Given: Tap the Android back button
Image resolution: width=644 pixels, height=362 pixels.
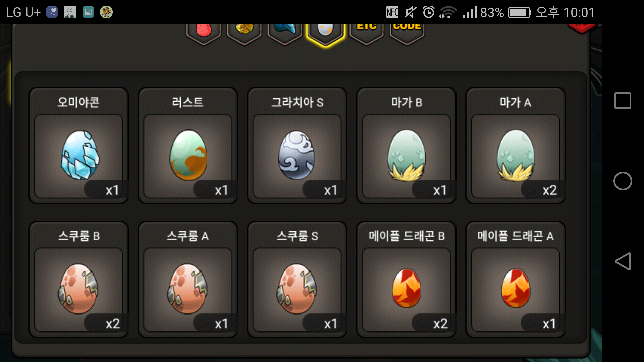Looking at the screenshot, I should pos(623,261).
